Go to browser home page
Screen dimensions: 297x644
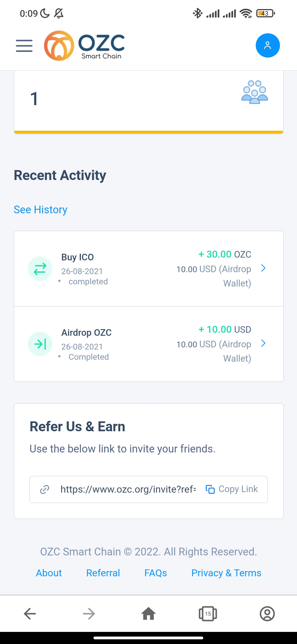148,614
